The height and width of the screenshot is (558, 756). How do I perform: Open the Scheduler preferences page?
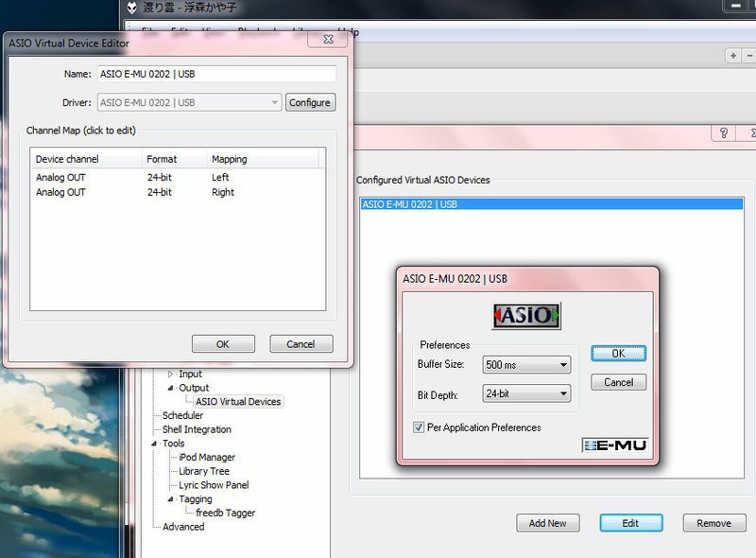point(182,415)
